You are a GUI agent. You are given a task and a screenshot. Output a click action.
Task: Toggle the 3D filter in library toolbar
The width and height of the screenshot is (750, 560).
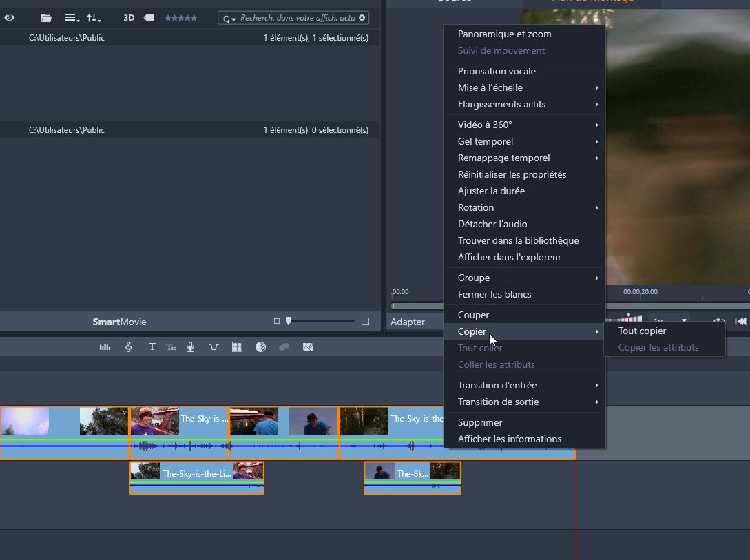click(x=129, y=18)
